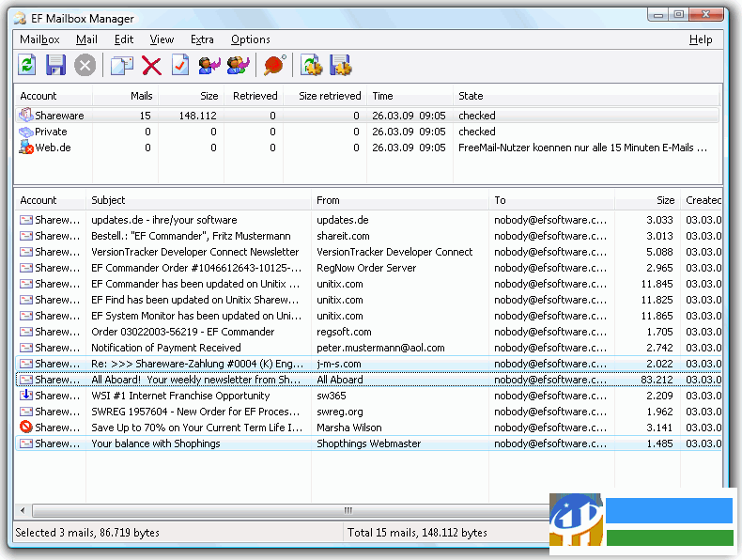Click the red ping-pong paddle toolbar icon
The image size is (742, 560).
[274, 65]
